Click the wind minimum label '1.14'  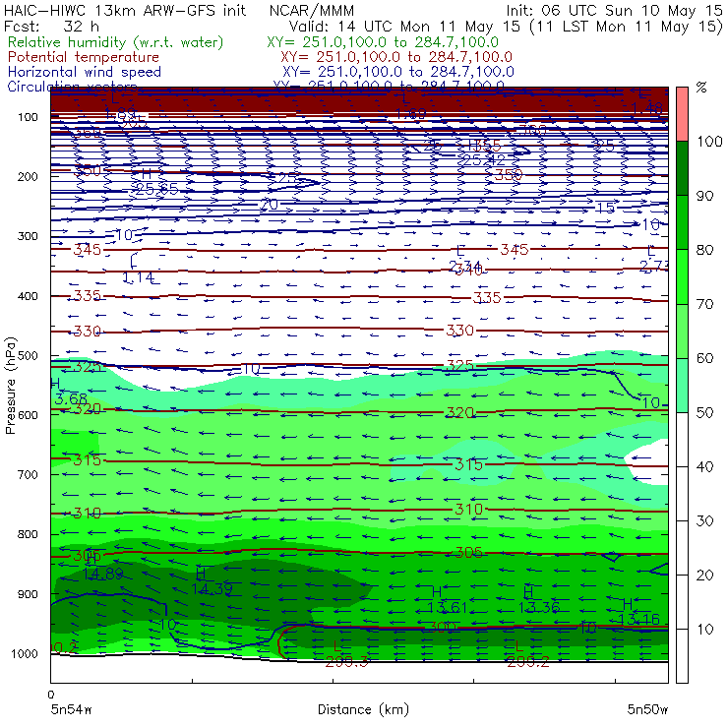[139, 277]
